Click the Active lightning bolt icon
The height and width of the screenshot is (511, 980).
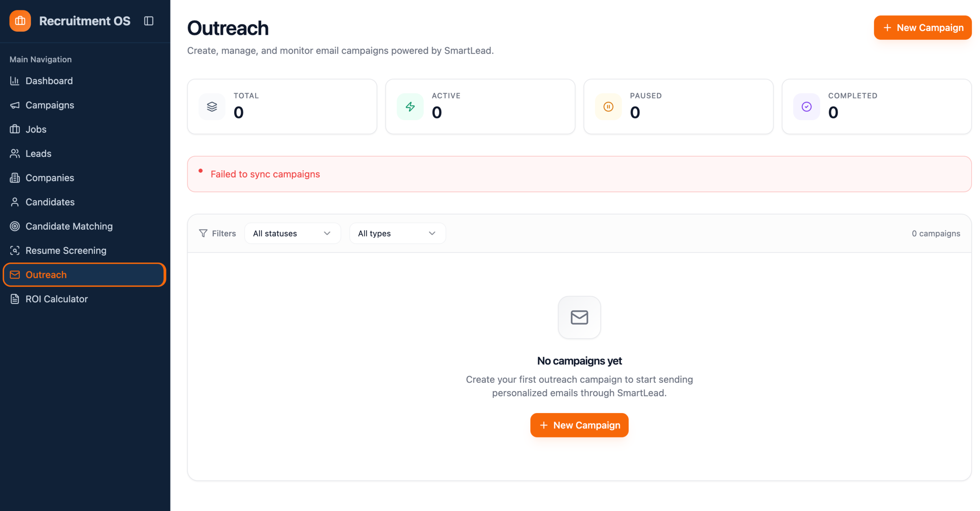[x=410, y=107]
